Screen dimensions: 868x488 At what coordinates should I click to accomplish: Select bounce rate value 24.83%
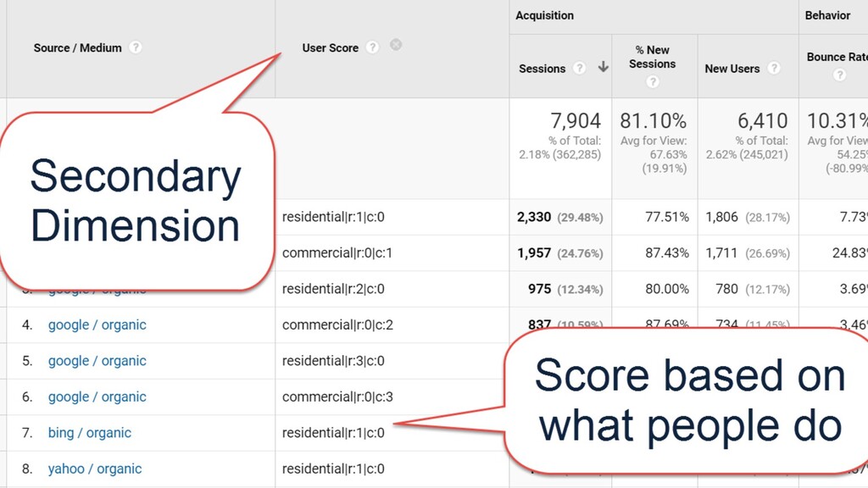pos(850,252)
